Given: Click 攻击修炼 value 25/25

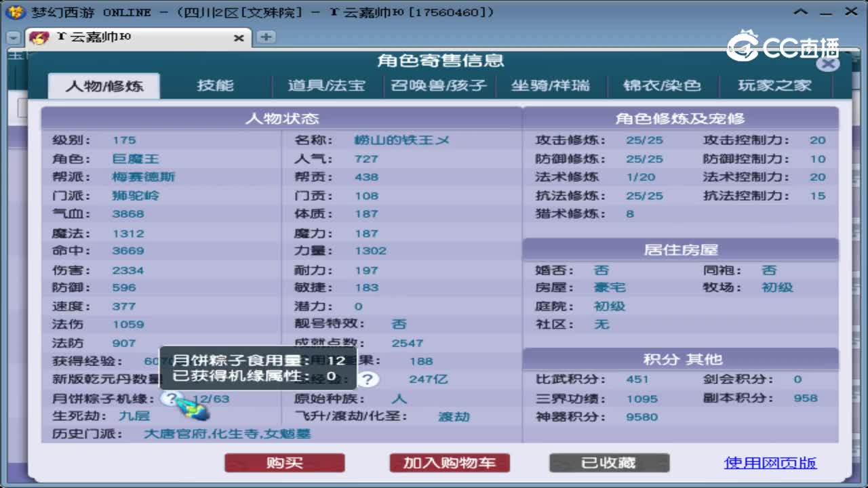Looking at the screenshot, I should pyautogui.click(x=644, y=140).
